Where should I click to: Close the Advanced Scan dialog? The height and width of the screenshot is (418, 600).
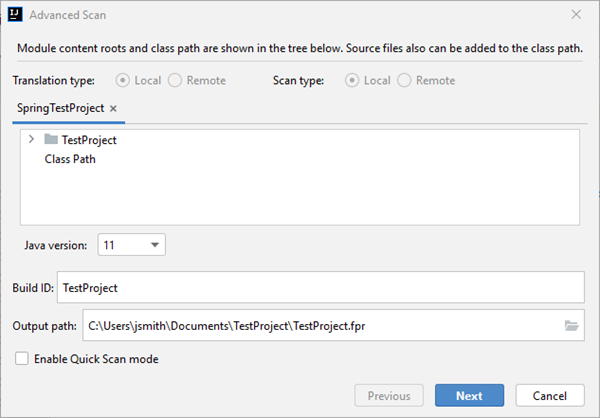coord(576,15)
